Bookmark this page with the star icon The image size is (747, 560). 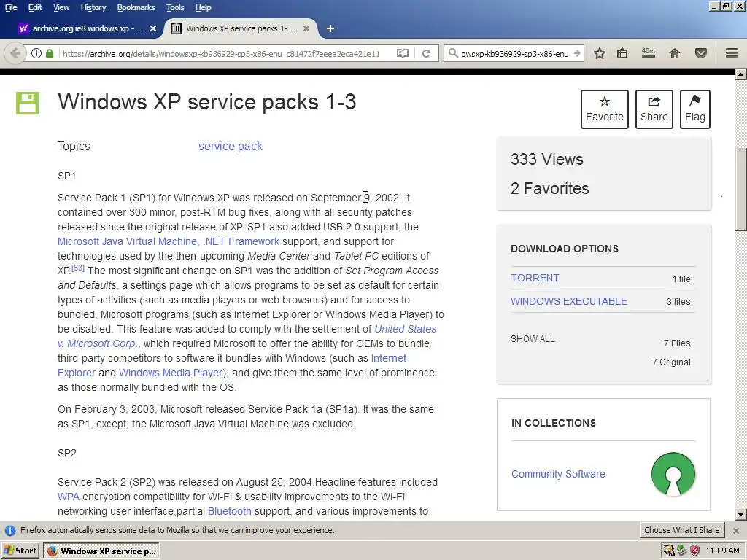tap(600, 53)
